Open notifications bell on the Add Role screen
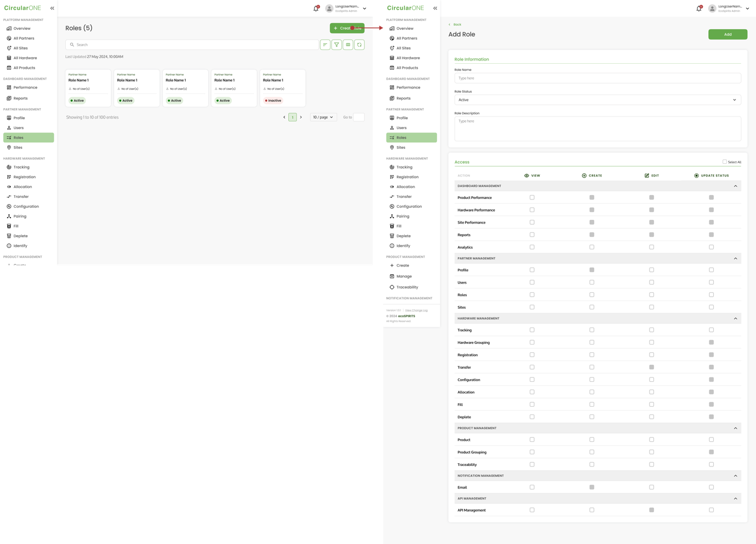Image resolution: width=756 pixels, height=544 pixels. coord(699,8)
